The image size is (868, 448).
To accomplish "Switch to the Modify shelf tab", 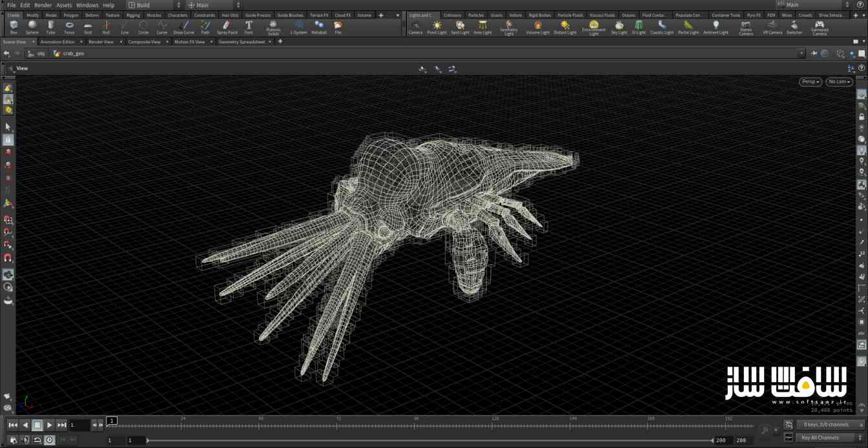I will 32,15.
